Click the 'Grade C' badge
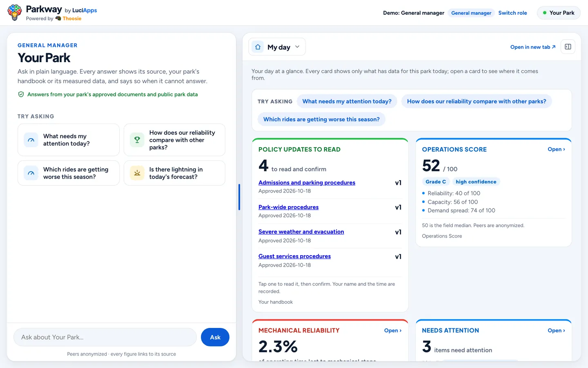 pos(436,182)
